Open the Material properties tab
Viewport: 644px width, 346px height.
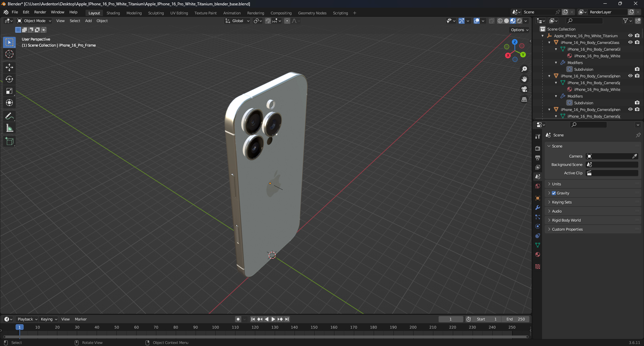(x=538, y=254)
